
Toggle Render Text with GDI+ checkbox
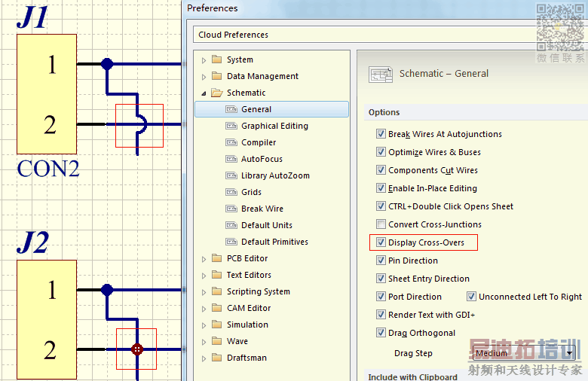(381, 314)
